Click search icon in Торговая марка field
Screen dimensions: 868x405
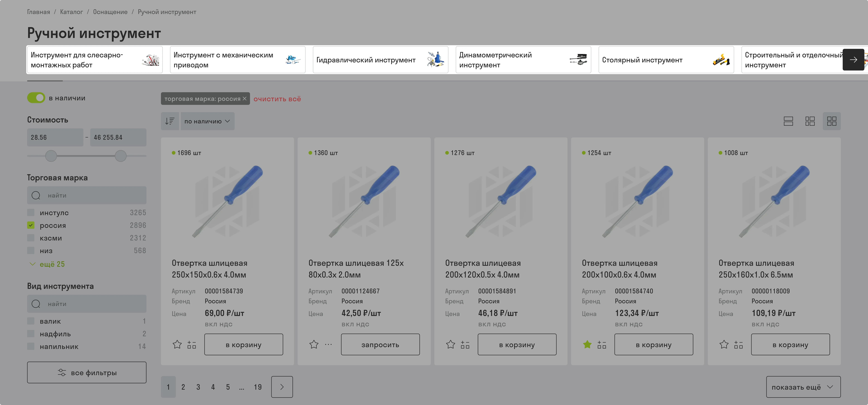[36, 195]
